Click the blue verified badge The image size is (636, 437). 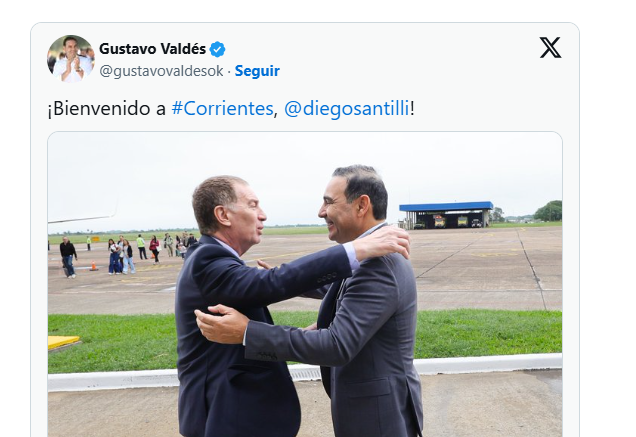(217, 50)
